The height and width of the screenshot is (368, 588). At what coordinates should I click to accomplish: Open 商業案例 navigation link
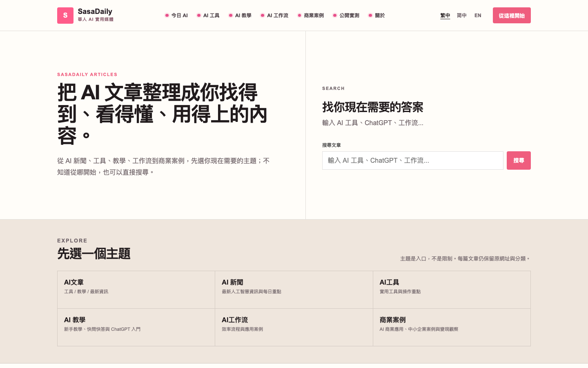tap(310, 16)
